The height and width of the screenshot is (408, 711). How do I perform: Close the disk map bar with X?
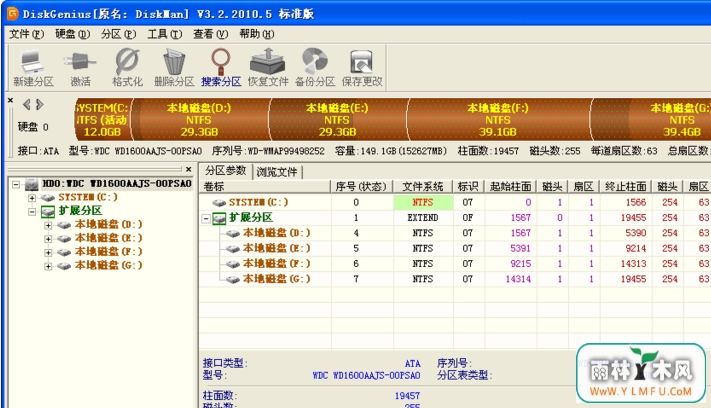10,100
